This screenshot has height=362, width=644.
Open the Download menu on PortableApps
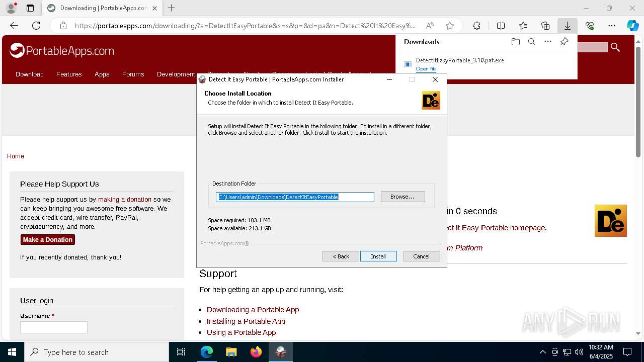coord(30,74)
